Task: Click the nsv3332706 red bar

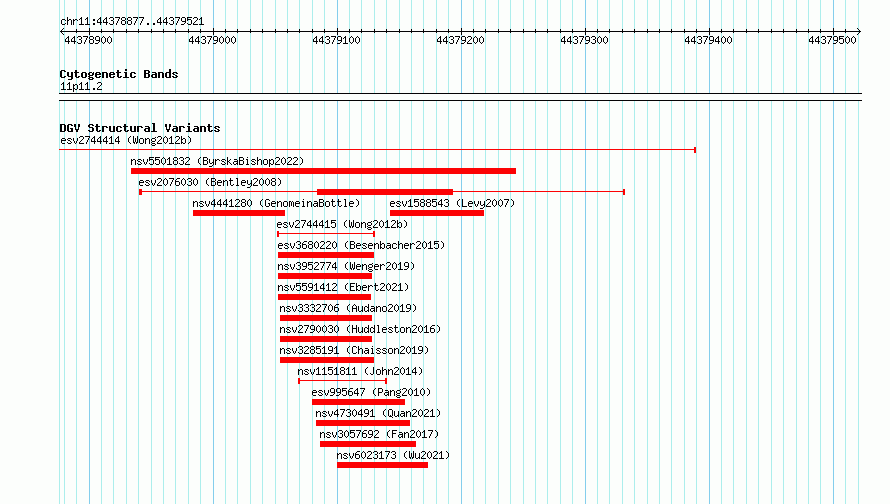Action: click(326, 318)
